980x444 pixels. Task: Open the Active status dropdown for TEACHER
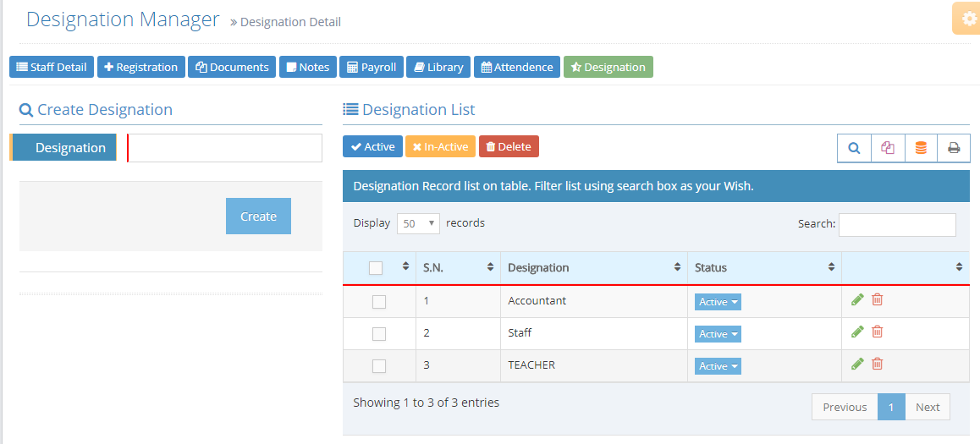pyautogui.click(x=718, y=366)
